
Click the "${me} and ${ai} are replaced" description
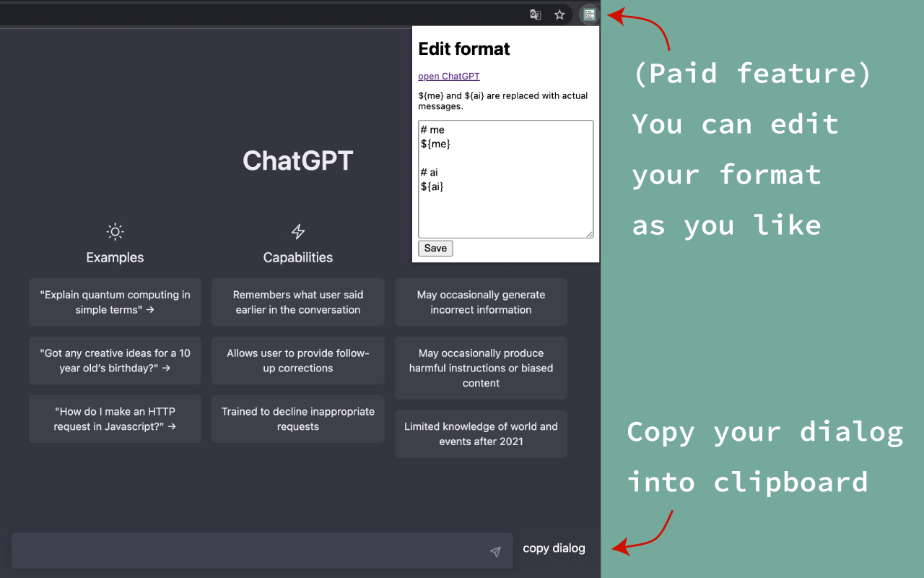click(503, 100)
